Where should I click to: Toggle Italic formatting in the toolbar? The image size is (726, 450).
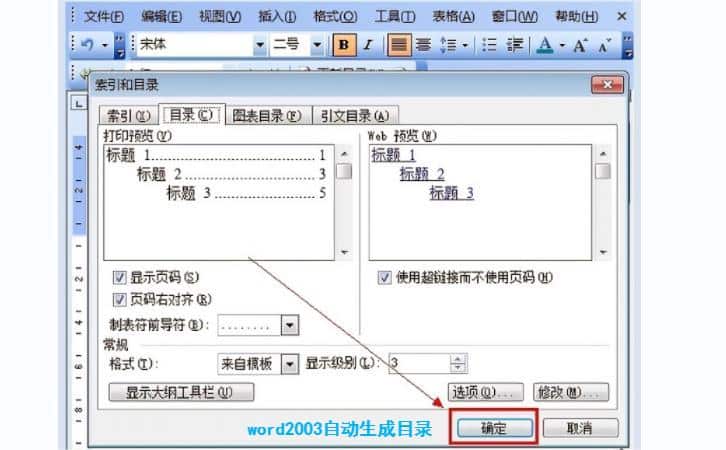368,45
